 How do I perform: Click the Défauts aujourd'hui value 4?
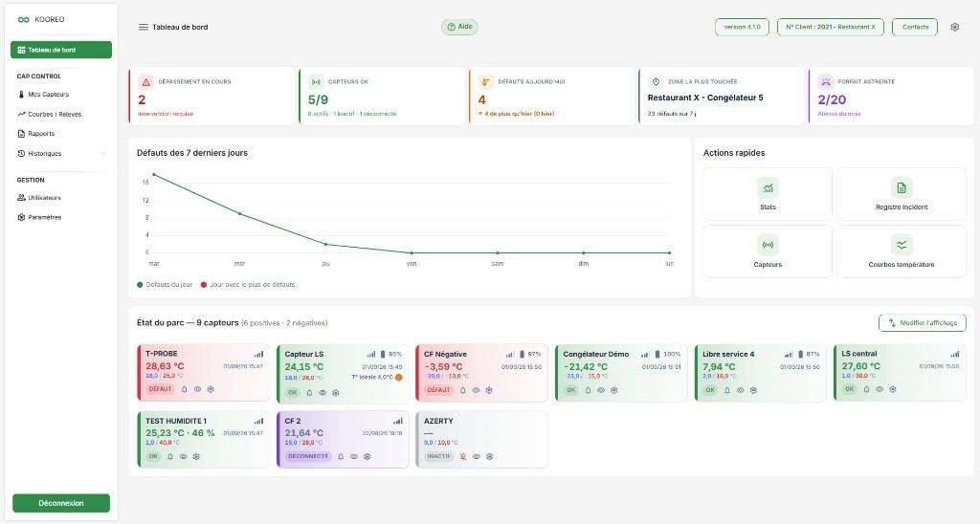point(482,100)
